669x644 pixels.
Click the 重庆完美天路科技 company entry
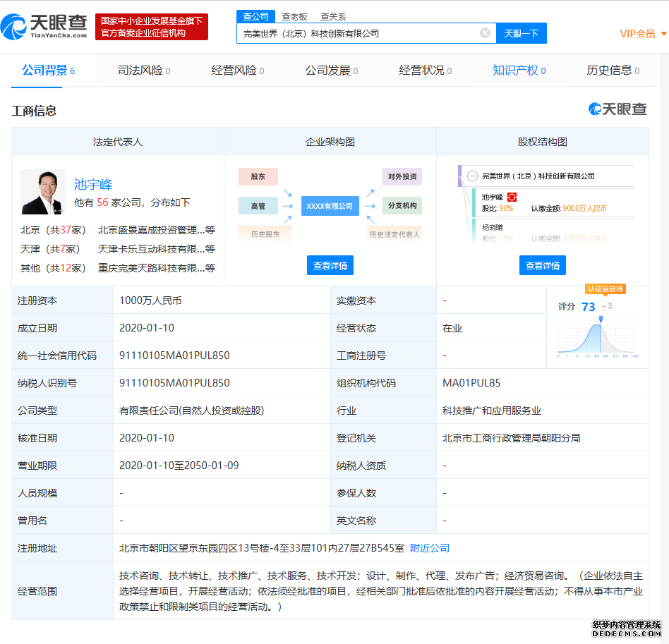click(157, 268)
